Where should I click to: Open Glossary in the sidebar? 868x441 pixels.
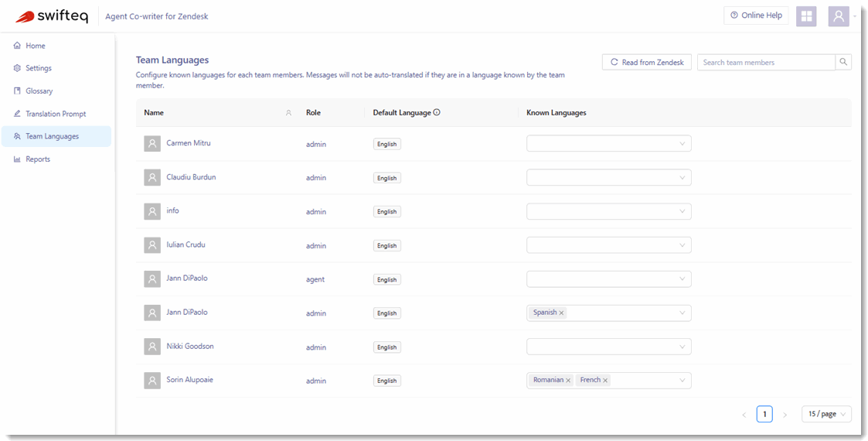(56, 91)
